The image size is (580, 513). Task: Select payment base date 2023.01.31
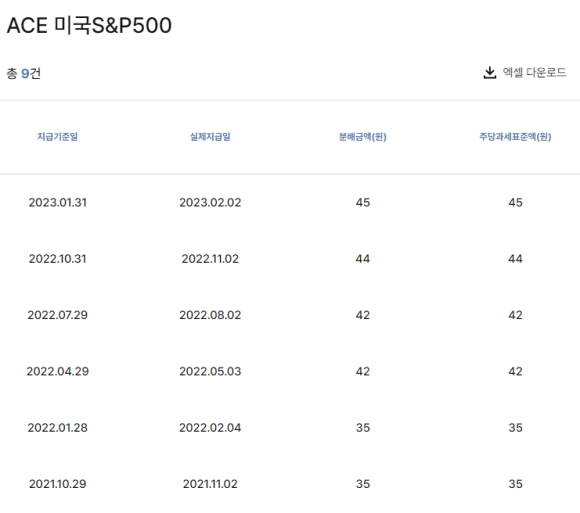point(58,203)
